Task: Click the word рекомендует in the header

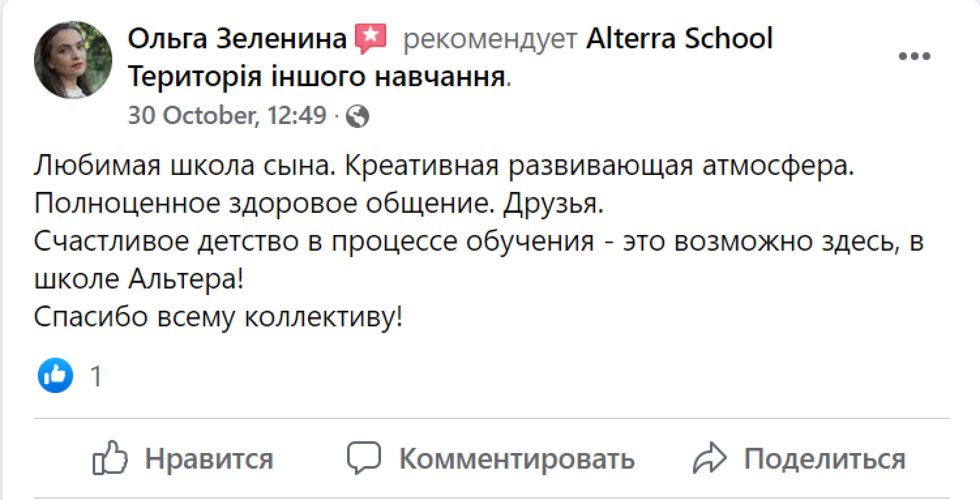Action: coord(489,38)
